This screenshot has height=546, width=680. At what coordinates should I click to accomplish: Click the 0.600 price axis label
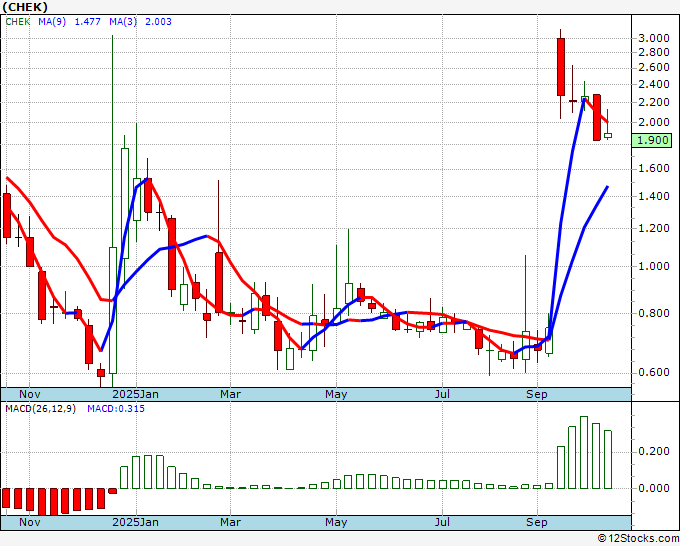pyautogui.click(x=654, y=373)
